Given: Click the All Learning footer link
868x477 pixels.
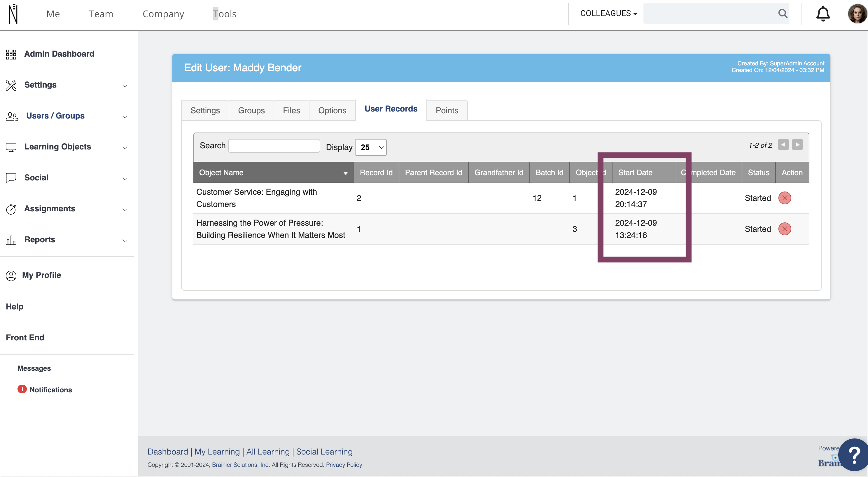Looking at the screenshot, I should coord(268,452).
